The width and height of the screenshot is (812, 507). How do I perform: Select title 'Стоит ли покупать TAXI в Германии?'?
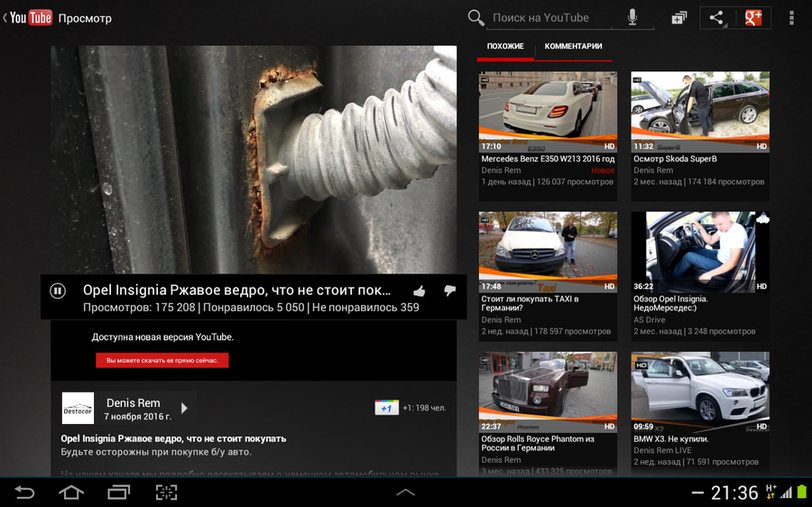coord(530,303)
